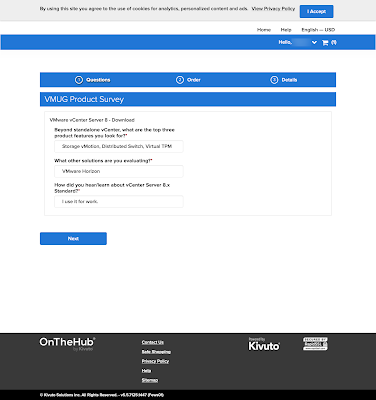This screenshot has height=400, width=376.
Task: Click Kivuto Solutions copyright text
Action: coord(102,395)
